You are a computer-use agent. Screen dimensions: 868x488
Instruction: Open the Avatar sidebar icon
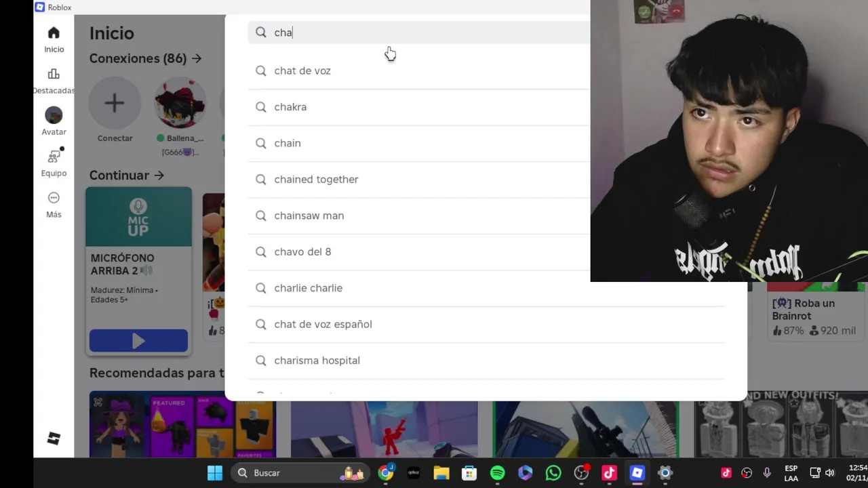click(x=54, y=115)
